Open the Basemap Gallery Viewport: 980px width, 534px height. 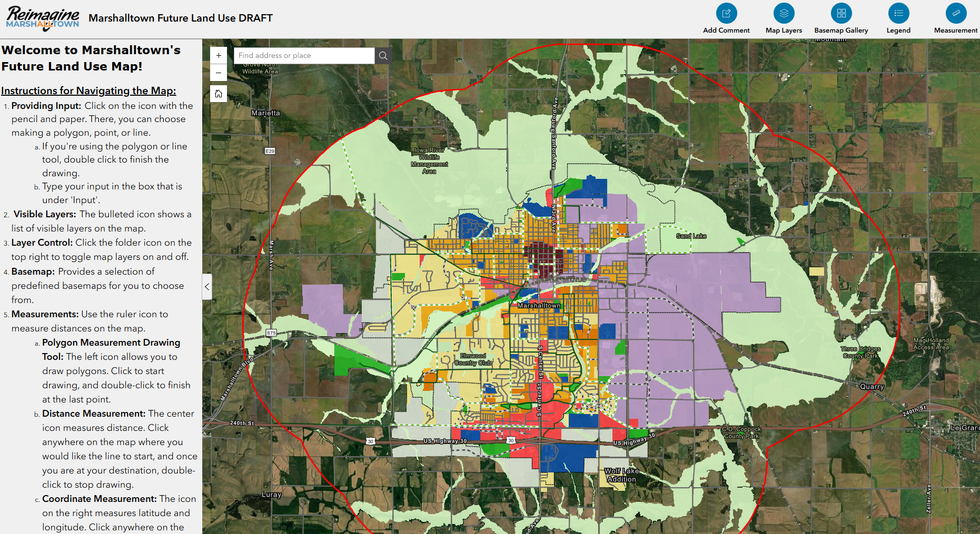pyautogui.click(x=840, y=14)
